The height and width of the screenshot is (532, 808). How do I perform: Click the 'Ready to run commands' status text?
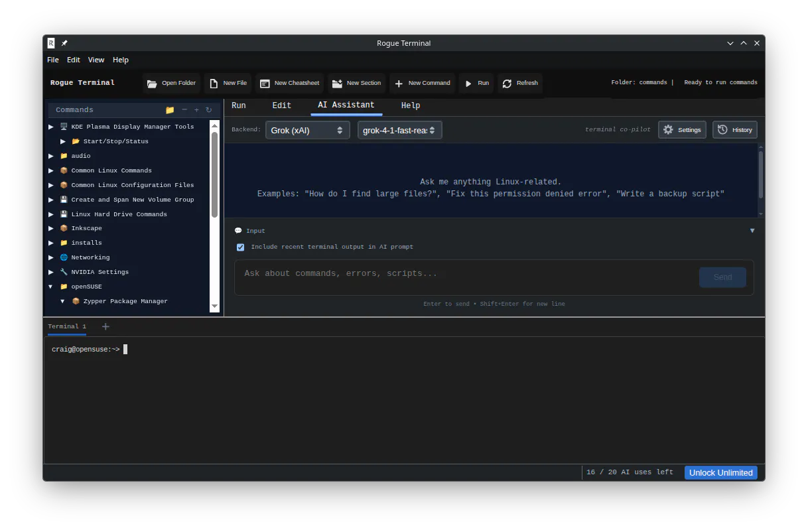(x=720, y=83)
